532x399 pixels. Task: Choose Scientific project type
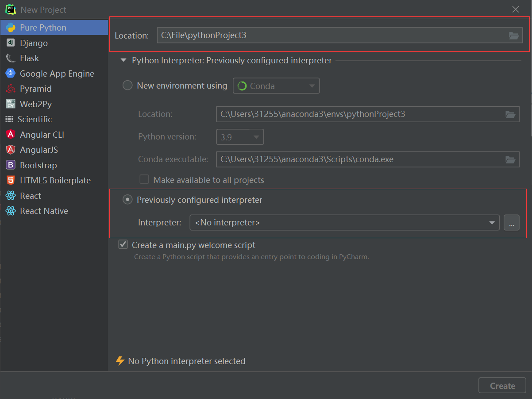pyautogui.click(x=54, y=119)
